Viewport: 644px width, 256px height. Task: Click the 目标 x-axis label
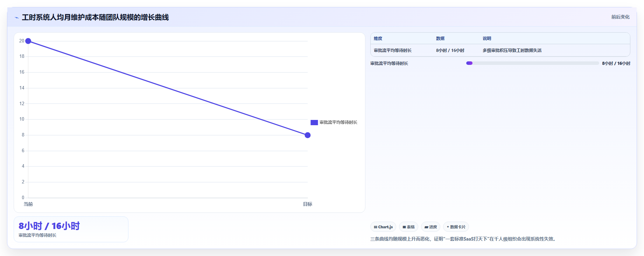click(x=308, y=204)
